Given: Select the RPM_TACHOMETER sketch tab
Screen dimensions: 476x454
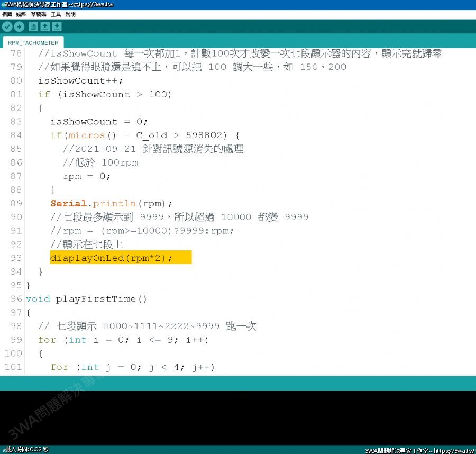Looking at the screenshot, I should click(33, 43).
